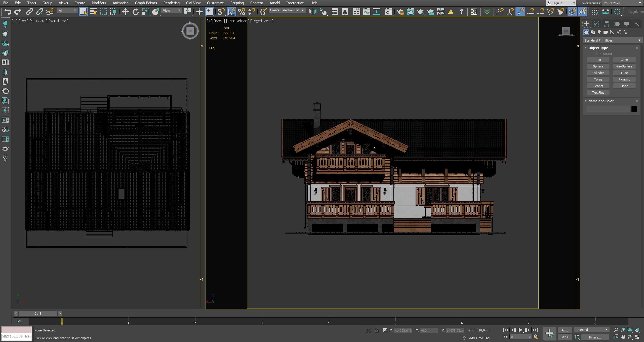
Task: Open the Standard Primitives dropdown
Action: pyautogui.click(x=612, y=40)
